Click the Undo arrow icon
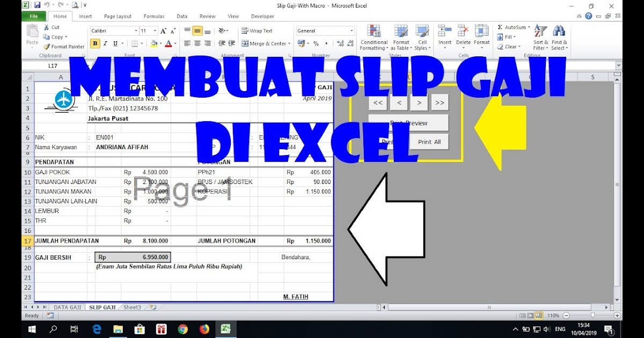The image size is (644, 338). pos(46,5)
